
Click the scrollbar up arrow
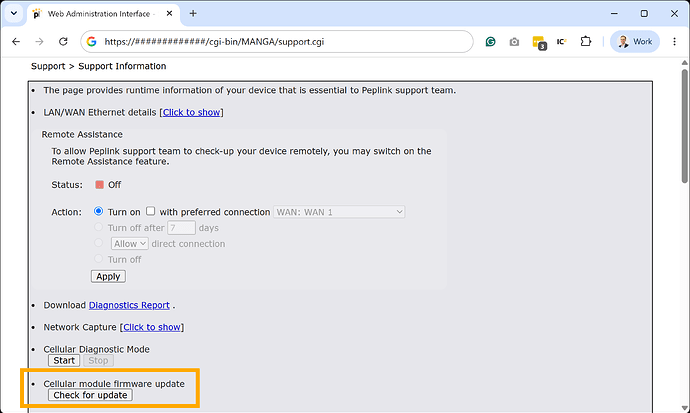685,63
